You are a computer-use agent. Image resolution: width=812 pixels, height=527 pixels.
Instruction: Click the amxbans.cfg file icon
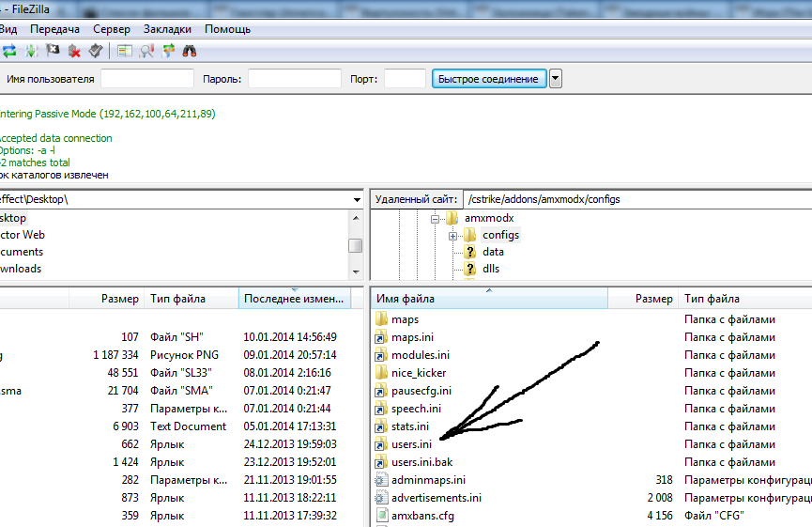point(382,515)
